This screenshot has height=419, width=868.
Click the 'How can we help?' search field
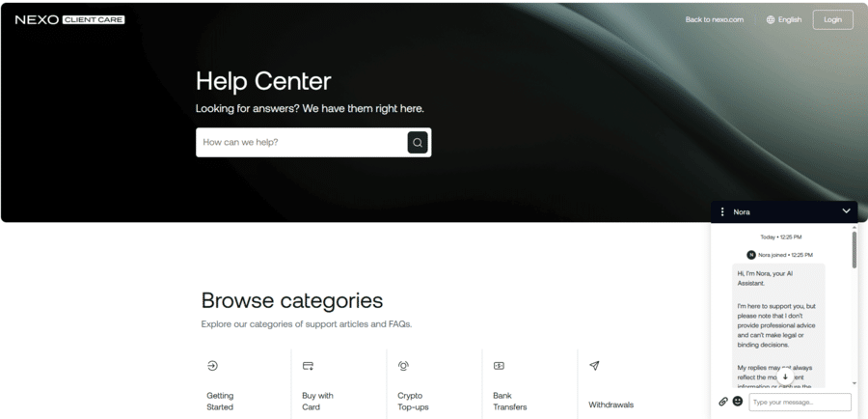(x=301, y=143)
